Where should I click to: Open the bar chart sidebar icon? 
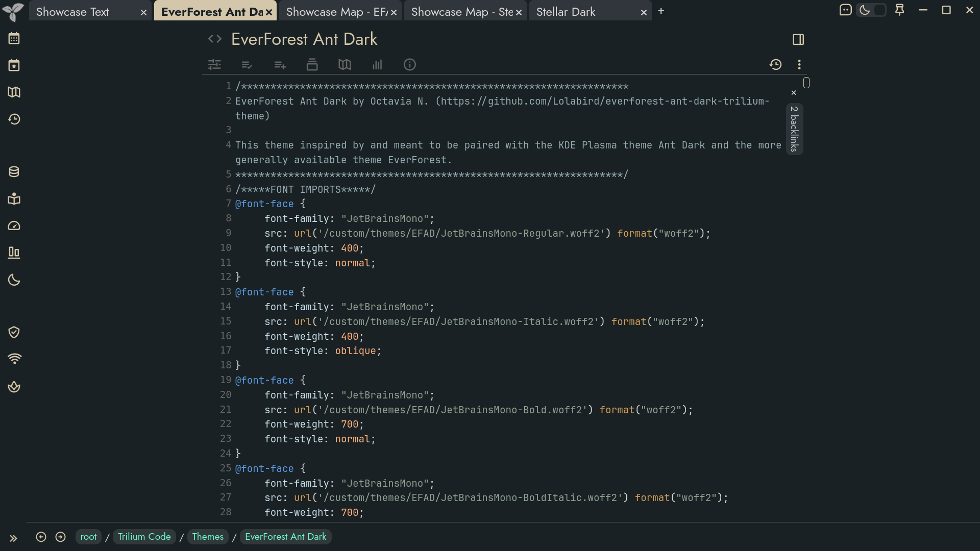point(14,253)
